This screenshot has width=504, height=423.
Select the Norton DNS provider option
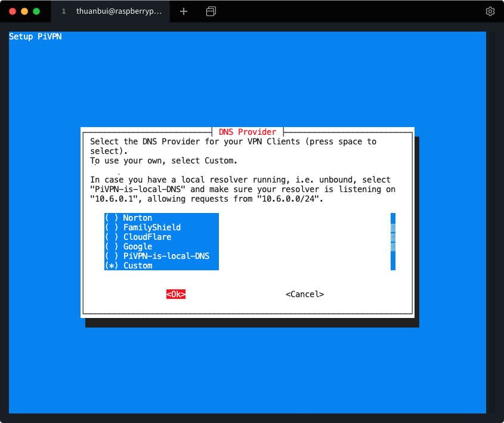[137, 218]
